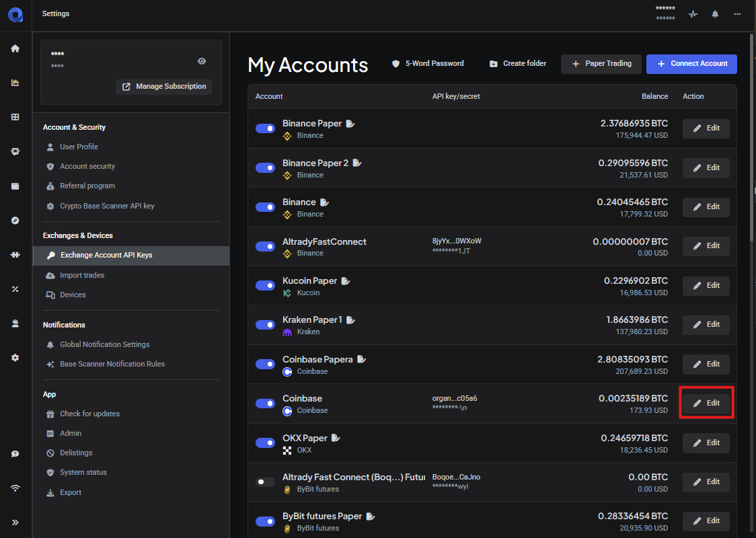Open the dashboard grid icon in the sidebar
The height and width of the screenshot is (538, 756).
15,117
